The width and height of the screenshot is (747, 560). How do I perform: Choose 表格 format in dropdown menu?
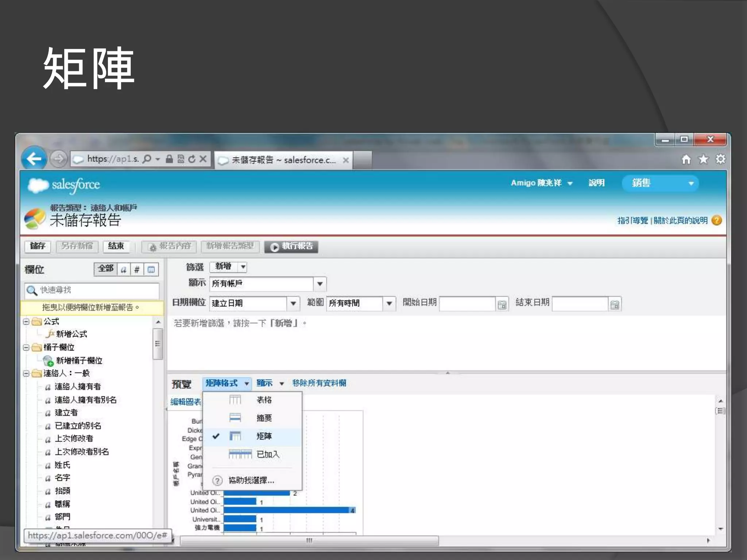(x=264, y=400)
